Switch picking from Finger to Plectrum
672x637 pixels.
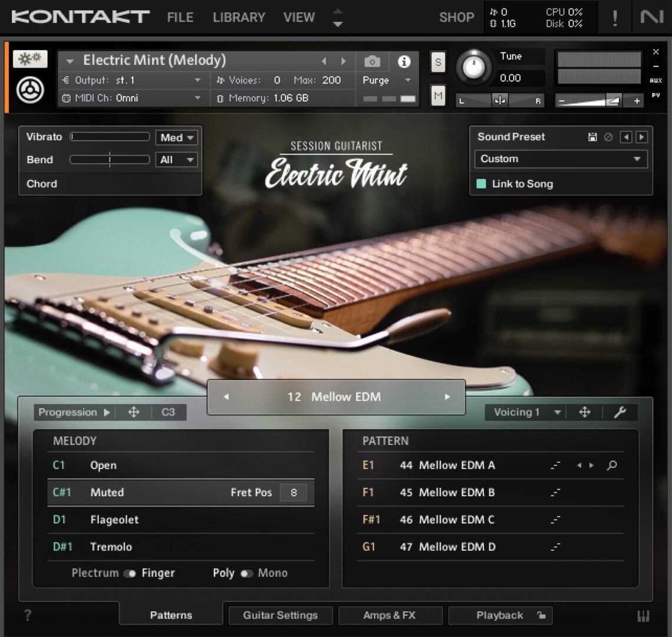tap(131, 573)
